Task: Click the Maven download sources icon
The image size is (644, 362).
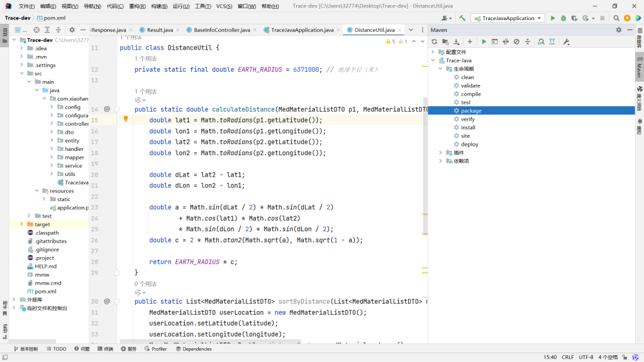Action: coord(456,41)
